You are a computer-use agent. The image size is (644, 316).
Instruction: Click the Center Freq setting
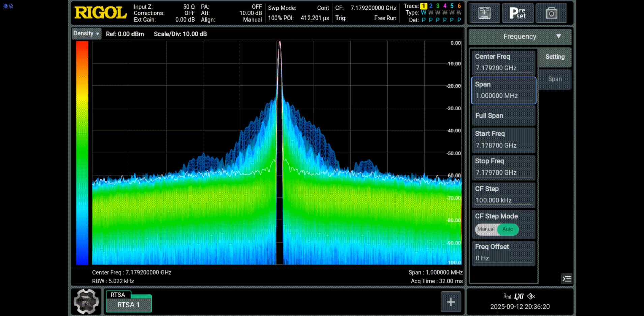pos(503,62)
